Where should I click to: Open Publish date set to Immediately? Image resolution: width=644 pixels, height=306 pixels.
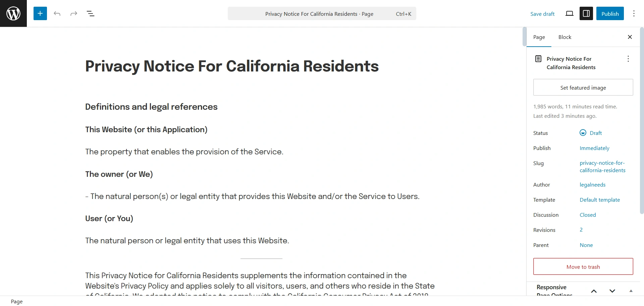pos(594,148)
